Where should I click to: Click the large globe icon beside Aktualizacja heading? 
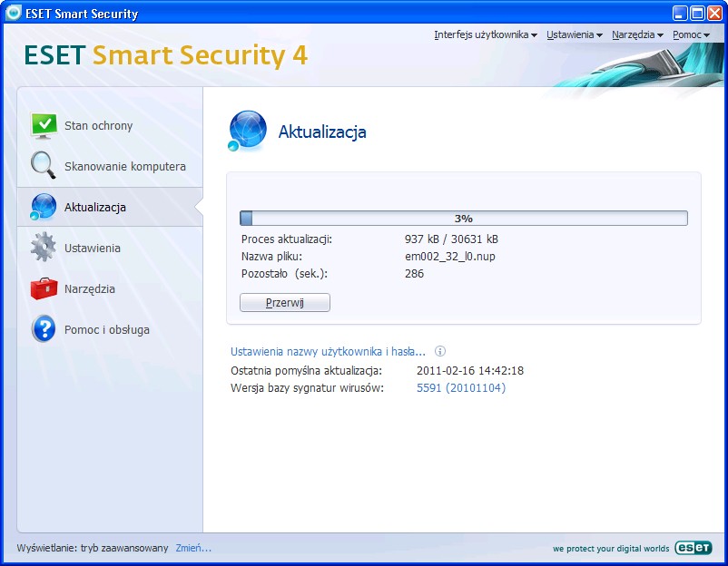pos(248,131)
